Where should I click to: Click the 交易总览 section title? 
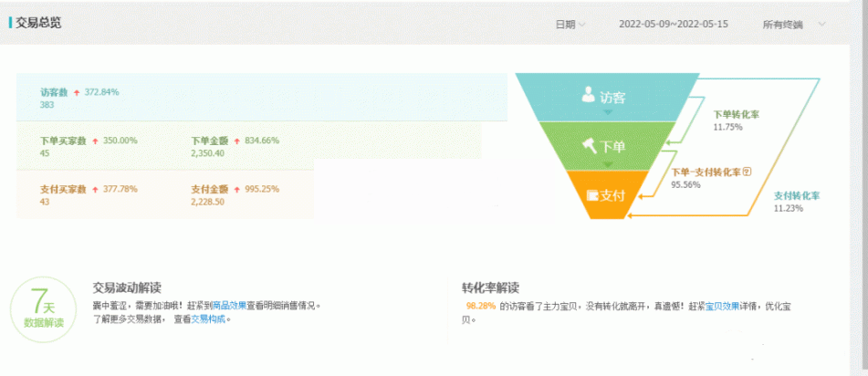point(37,23)
